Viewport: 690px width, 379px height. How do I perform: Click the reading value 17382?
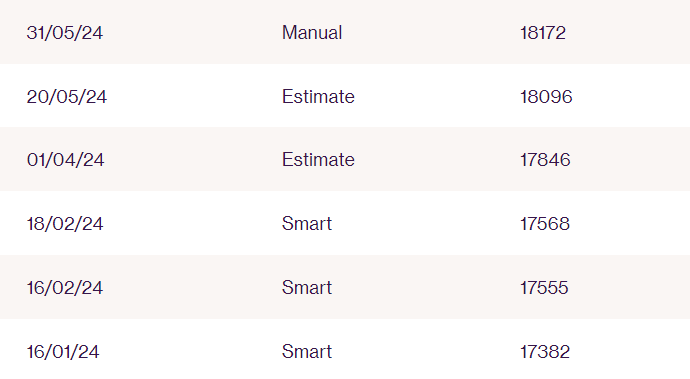[545, 351]
